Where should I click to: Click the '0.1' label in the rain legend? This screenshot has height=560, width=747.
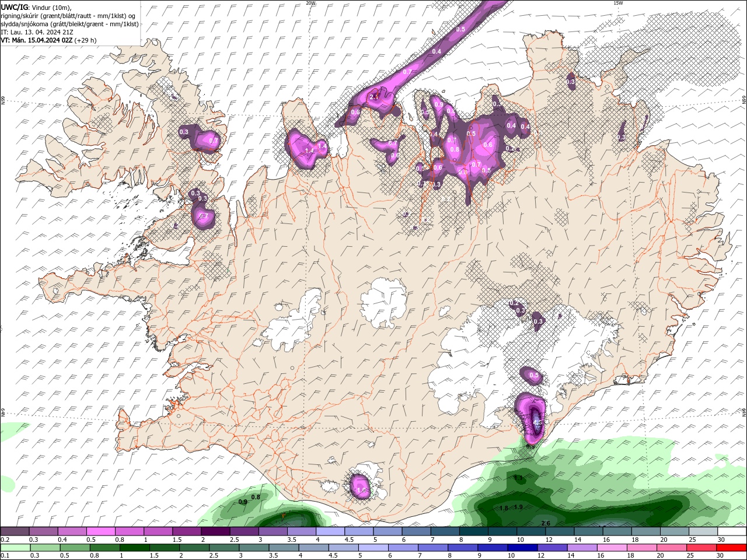coord(5,555)
